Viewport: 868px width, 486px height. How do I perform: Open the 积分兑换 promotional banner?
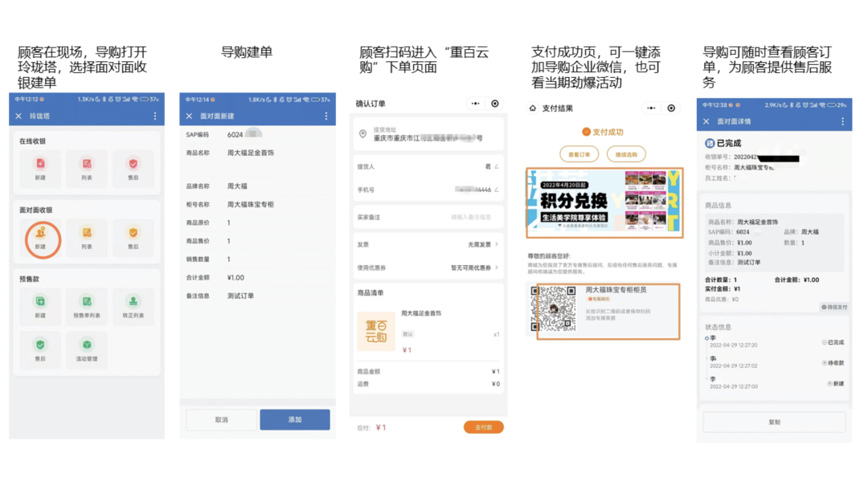click(604, 203)
